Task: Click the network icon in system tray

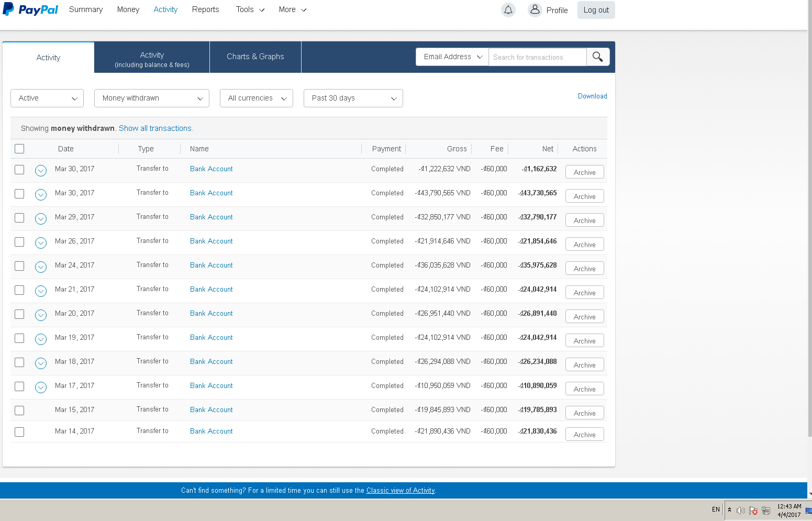Action: 766,511
